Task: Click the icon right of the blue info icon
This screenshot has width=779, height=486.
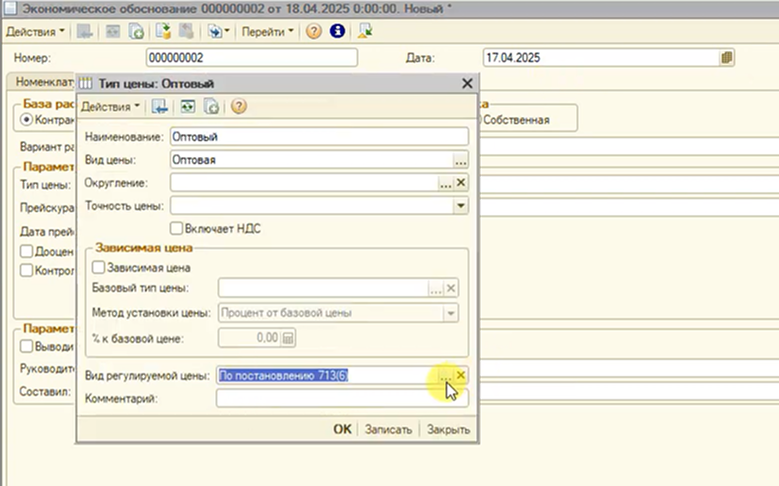Action: coord(365,32)
